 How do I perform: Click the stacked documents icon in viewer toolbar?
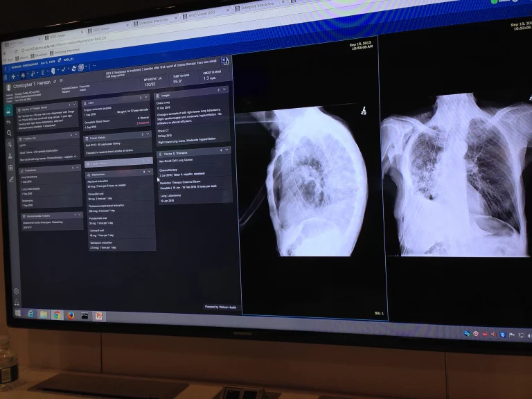pyautogui.click(x=81, y=67)
